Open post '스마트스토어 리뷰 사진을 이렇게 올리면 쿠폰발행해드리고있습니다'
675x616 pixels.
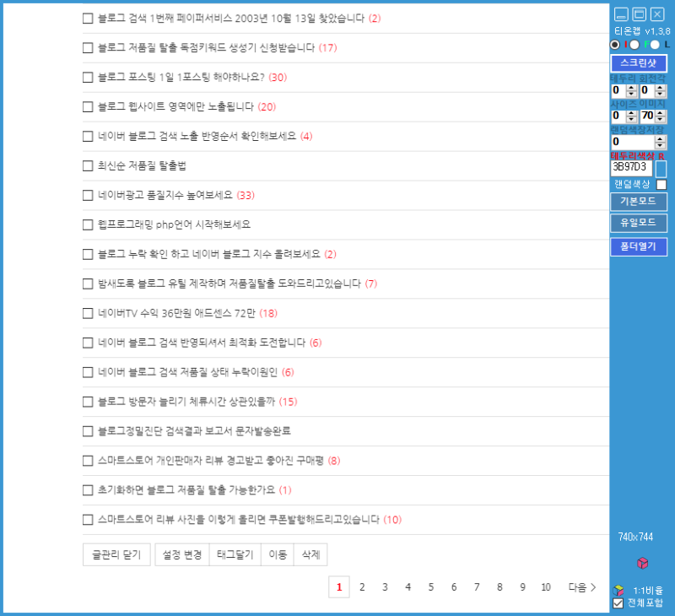coord(239,520)
